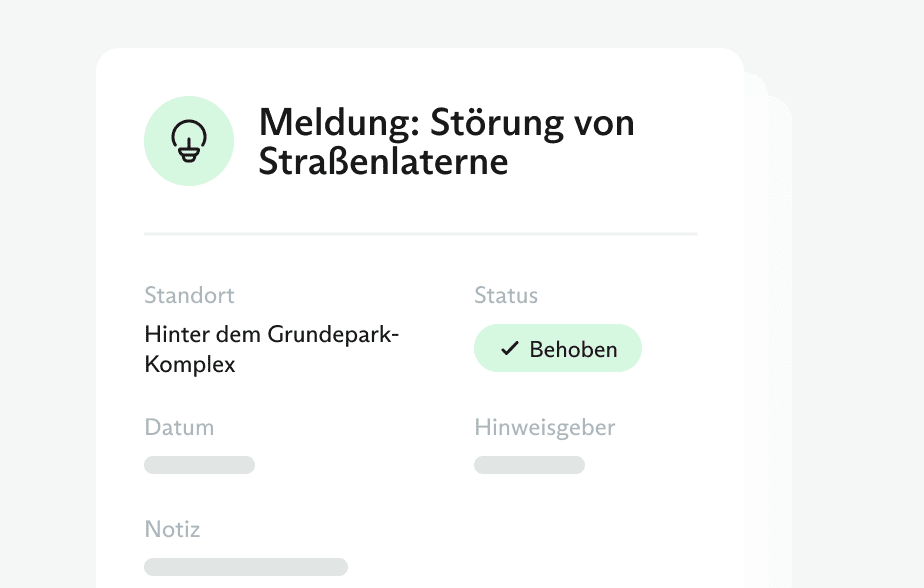Click the horizontal divider below the title
This screenshot has height=588, width=924.
click(420, 234)
